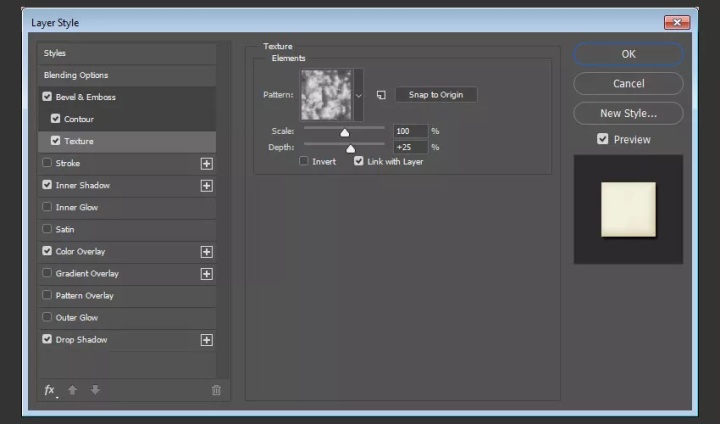This screenshot has width=720, height=424.
Task: Add another Color Overlay with plus icon
Action: [207, 252]
